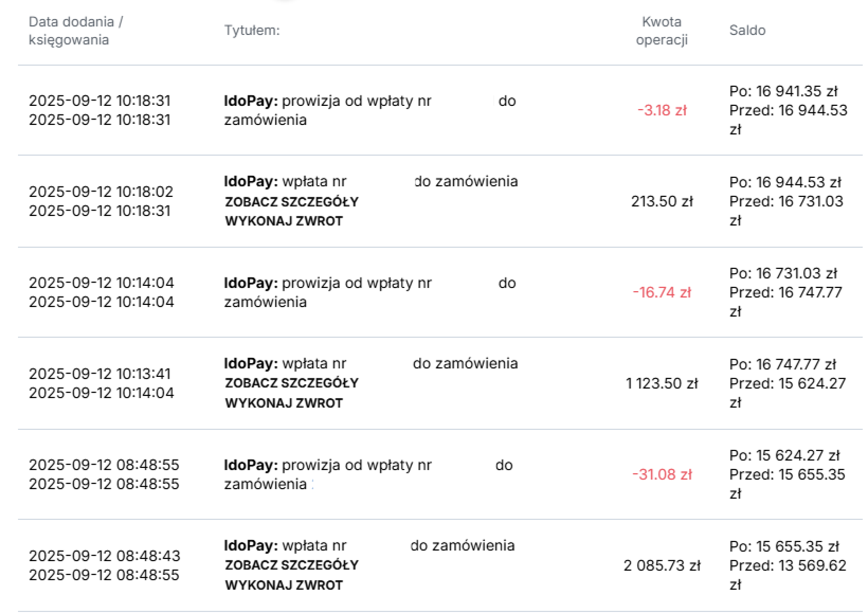The width and height of the screenshot is (868, 613).
Task: Click the 1 123.50 zł operation amount
Action: coord(662,384)
